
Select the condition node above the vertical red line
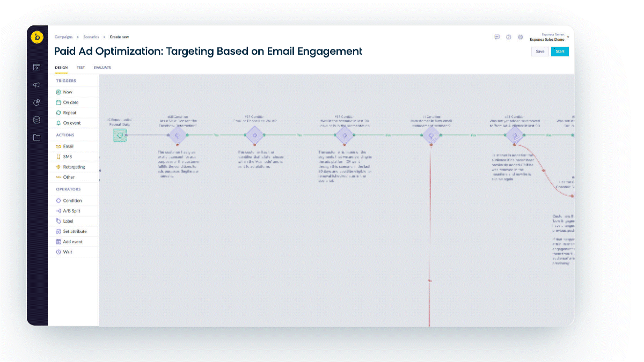430,135
